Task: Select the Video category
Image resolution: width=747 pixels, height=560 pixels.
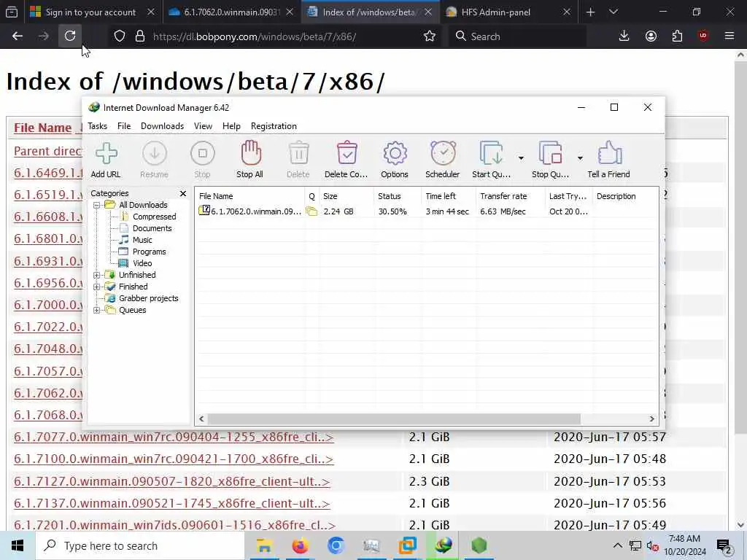Action: pyautogui.click(x=142, y=263)
